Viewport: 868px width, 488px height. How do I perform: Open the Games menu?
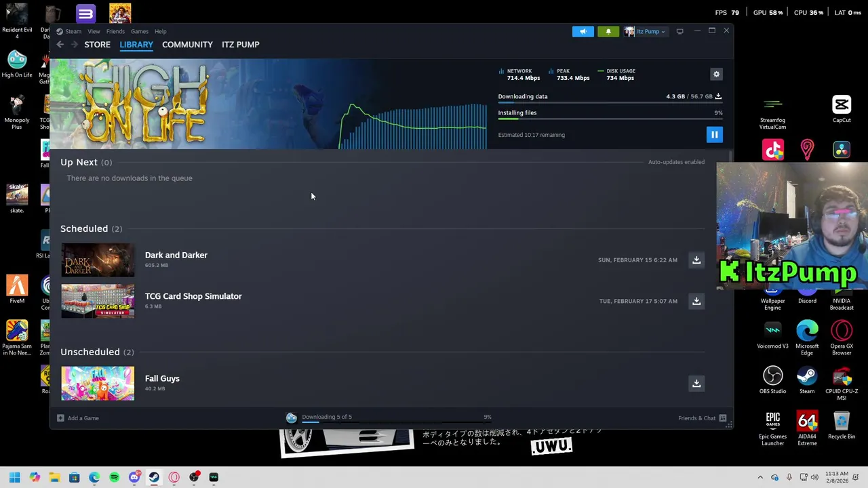[140, 31]
